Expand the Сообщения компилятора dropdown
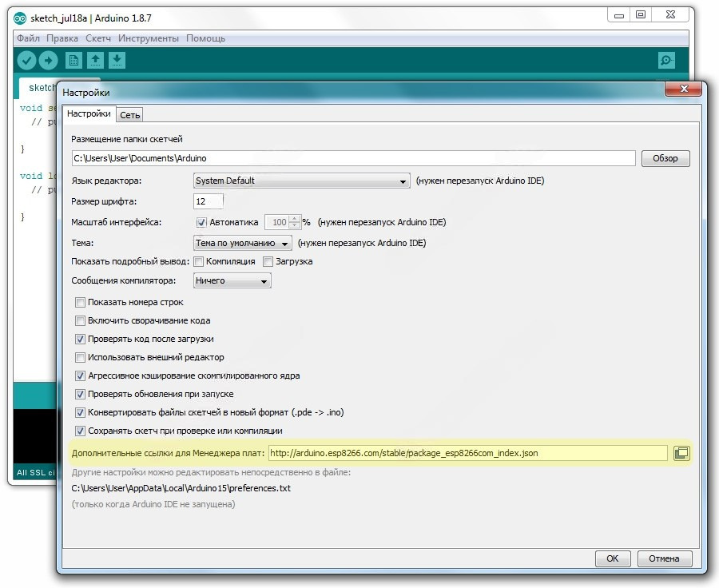This screenshot has height=588, width=719. pos(232,280)
